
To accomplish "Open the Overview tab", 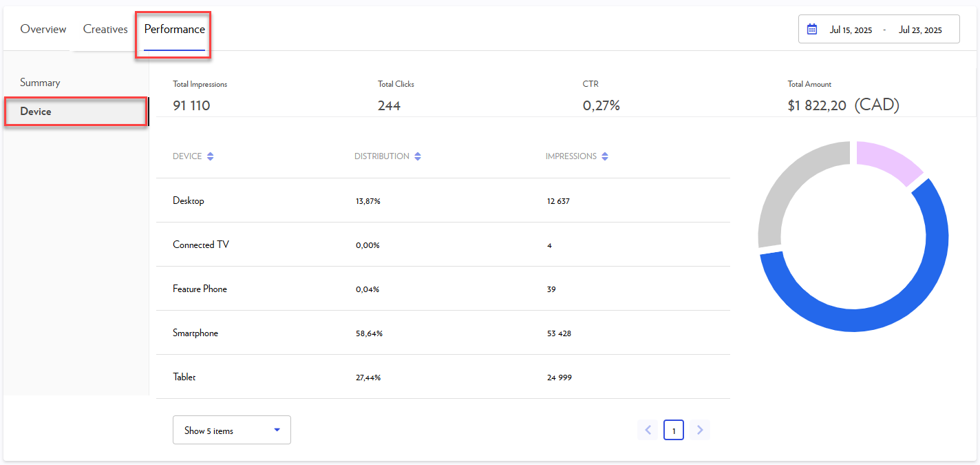I will tap(43, 30).
